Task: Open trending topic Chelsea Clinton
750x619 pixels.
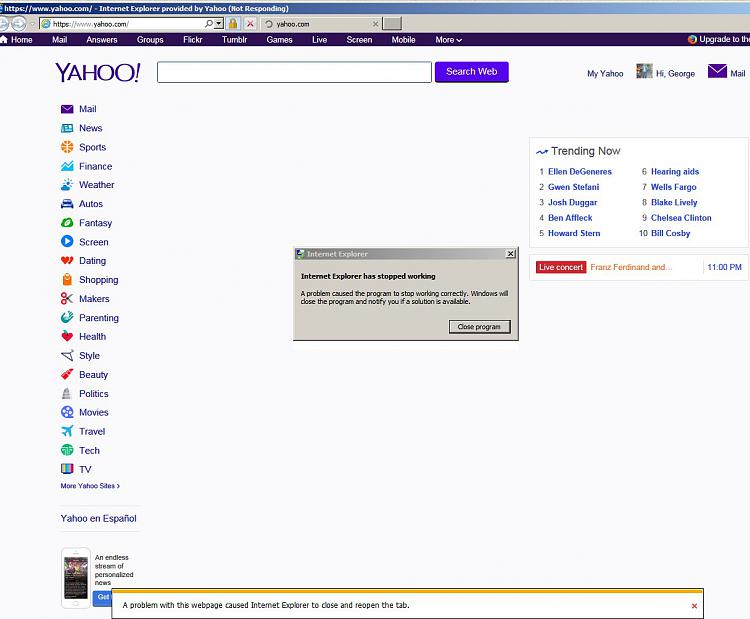Action: click(681, 218)
